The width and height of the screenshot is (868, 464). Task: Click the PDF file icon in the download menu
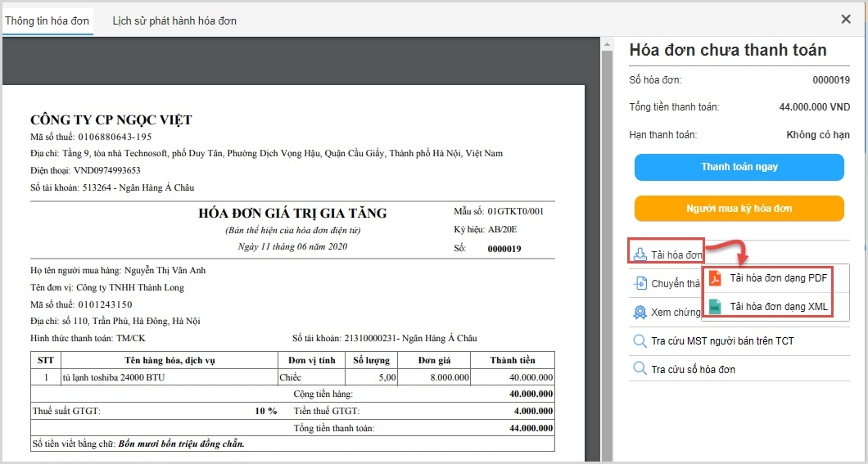coord(715,277)
